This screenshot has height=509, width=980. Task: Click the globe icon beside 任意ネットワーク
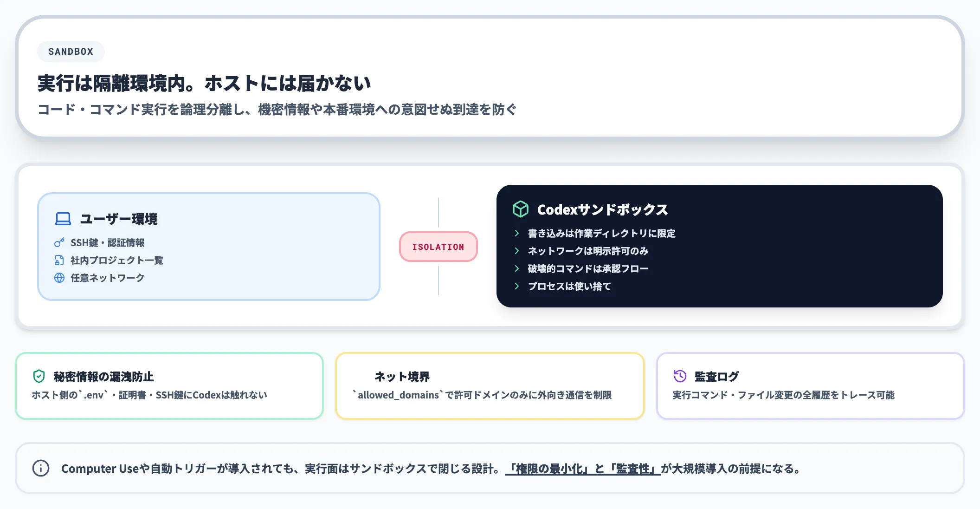click(x=58, y=278)
